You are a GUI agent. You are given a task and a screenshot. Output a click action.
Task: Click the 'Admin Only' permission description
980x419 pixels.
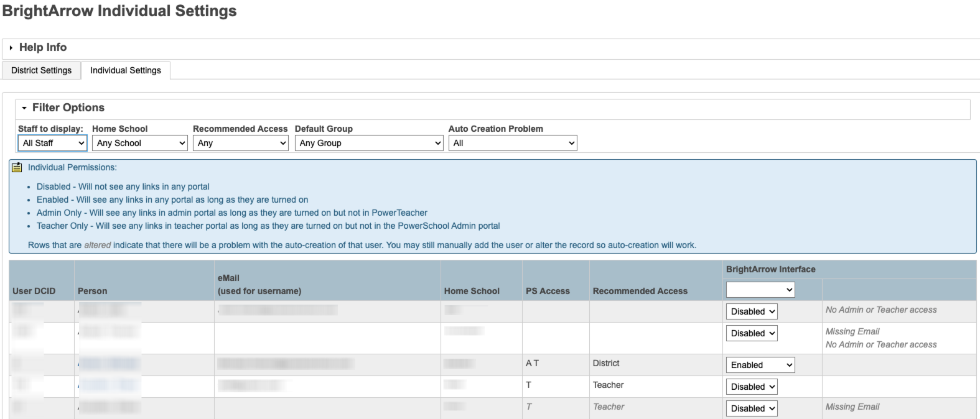pos(232,213)
